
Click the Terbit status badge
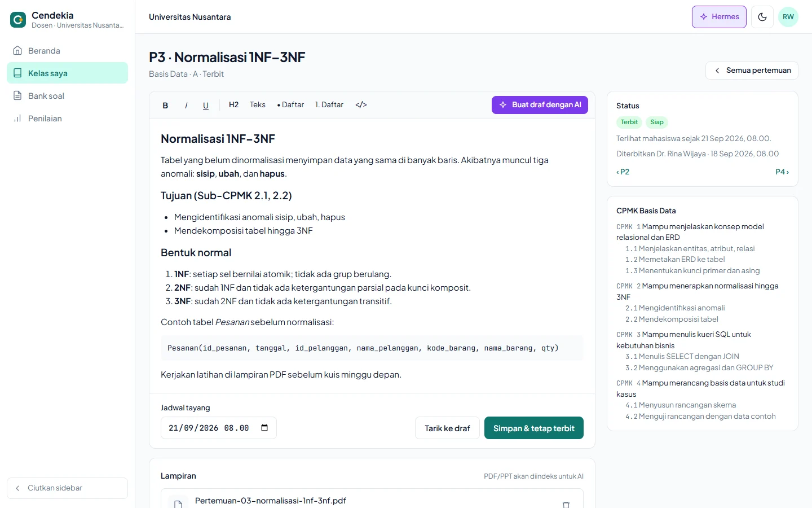629,122
